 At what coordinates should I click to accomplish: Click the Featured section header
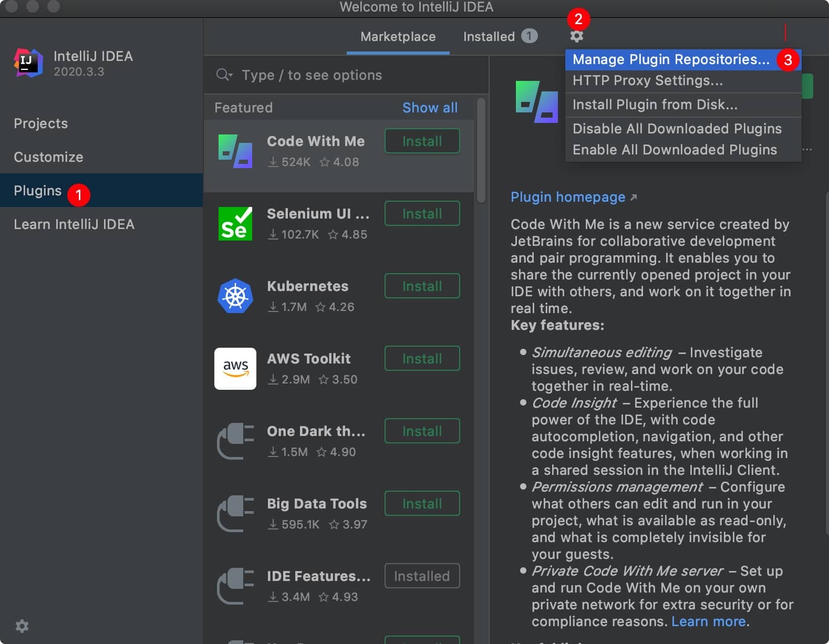pyautogui.click(x=244, y=108)
